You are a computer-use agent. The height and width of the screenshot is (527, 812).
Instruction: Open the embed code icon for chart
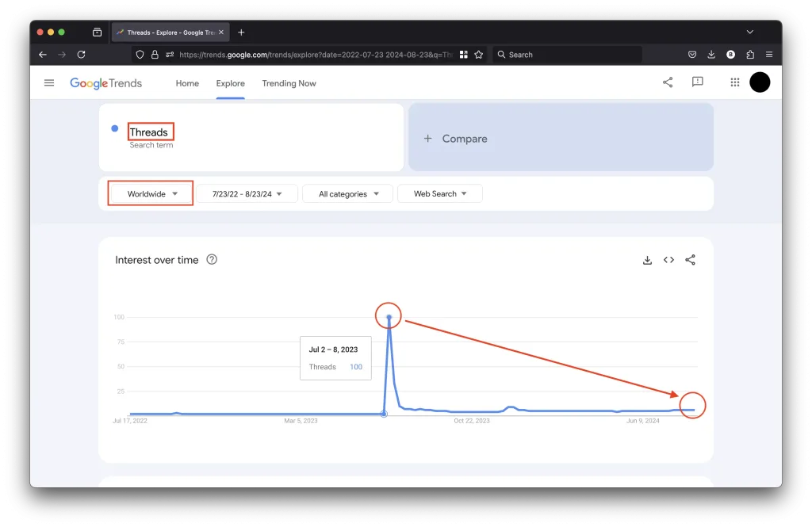[668, 260]
